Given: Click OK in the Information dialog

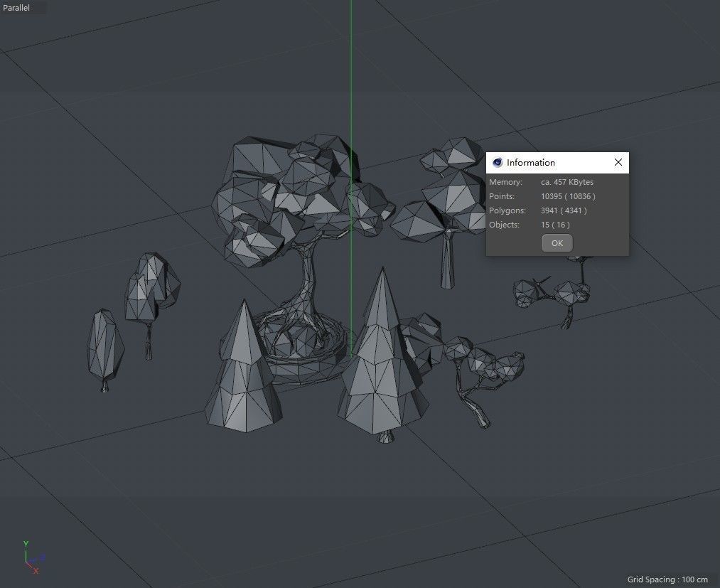Looking at the screenshot, I should click(x=557, y=243).
